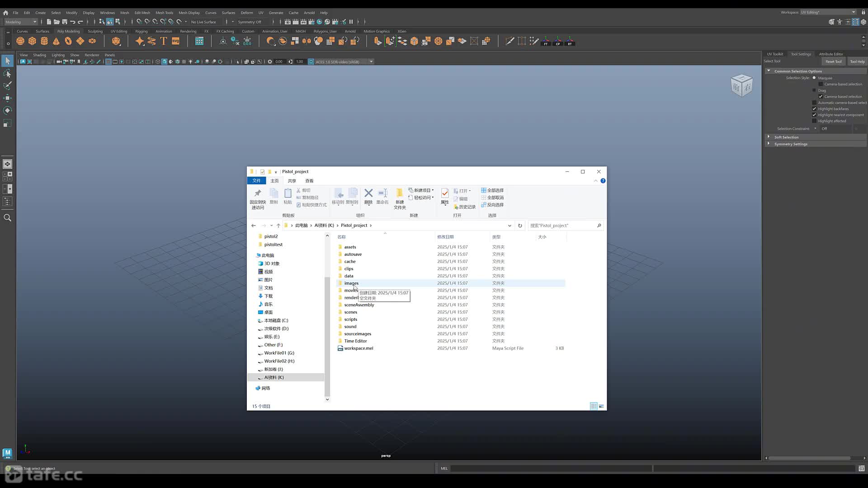The height and width of the screenshot is (488, 868).
Task: Activate the Paint selection tool in toolbox
Action: pos(7,85)
